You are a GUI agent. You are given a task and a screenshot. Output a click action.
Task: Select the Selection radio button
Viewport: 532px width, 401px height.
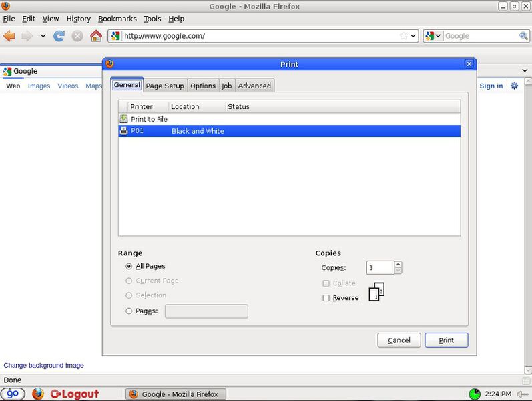tap(129, 295)
